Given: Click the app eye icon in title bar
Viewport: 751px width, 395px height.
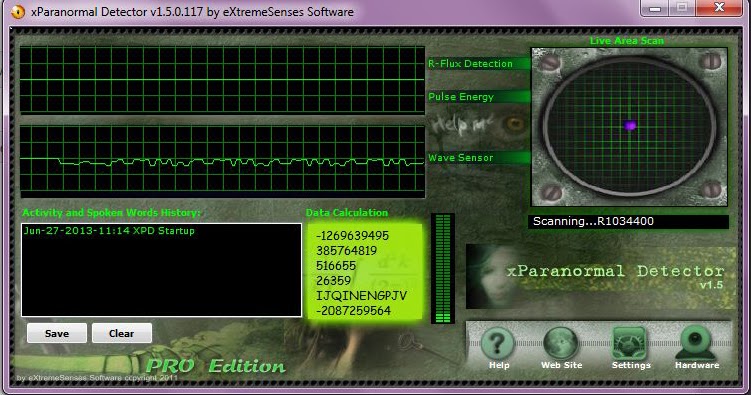Looking at the screenshot, I should [18, 11].
